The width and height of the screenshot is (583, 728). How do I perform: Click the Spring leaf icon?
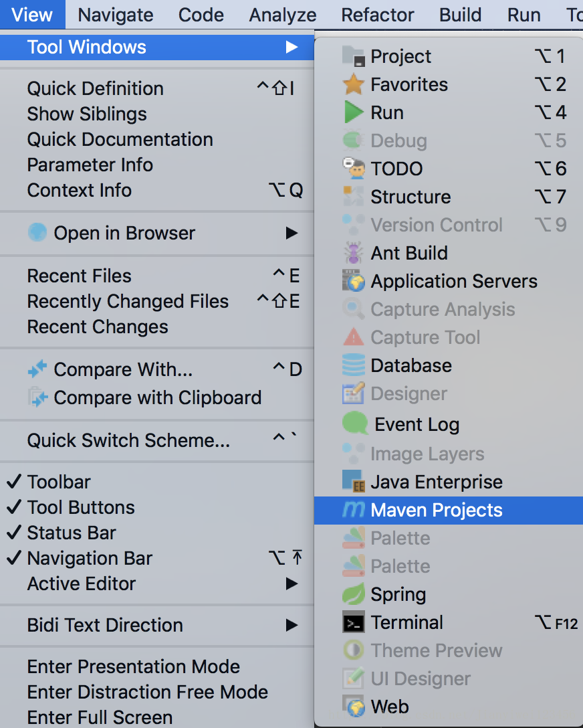[354, 594]
